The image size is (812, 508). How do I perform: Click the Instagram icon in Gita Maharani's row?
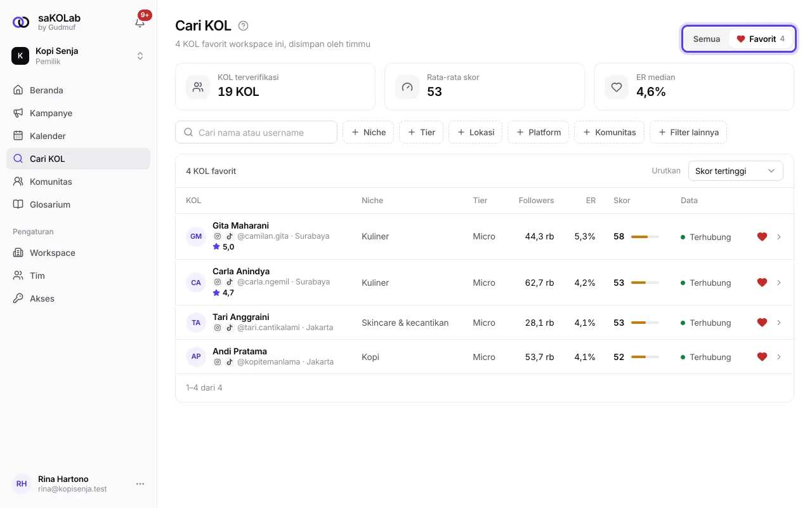click(217, 236)
